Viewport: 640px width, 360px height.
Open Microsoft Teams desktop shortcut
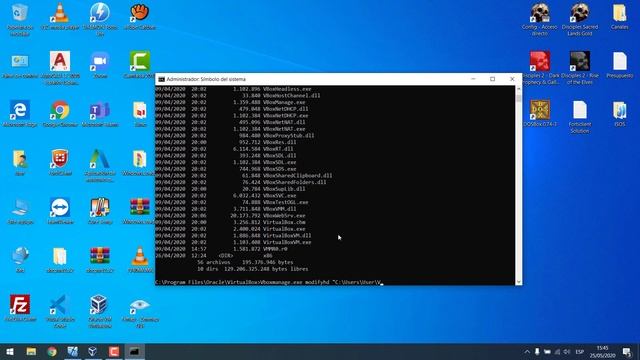(100, 114)
